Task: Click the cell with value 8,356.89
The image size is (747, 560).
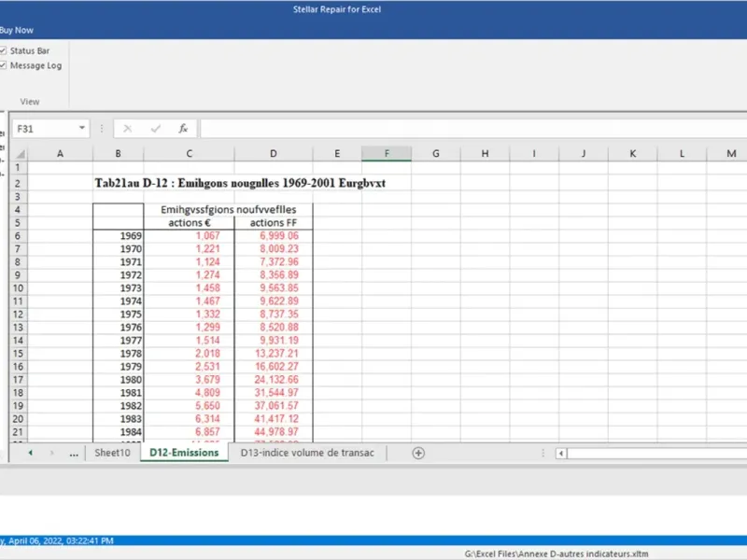Action: coord(274,274)
